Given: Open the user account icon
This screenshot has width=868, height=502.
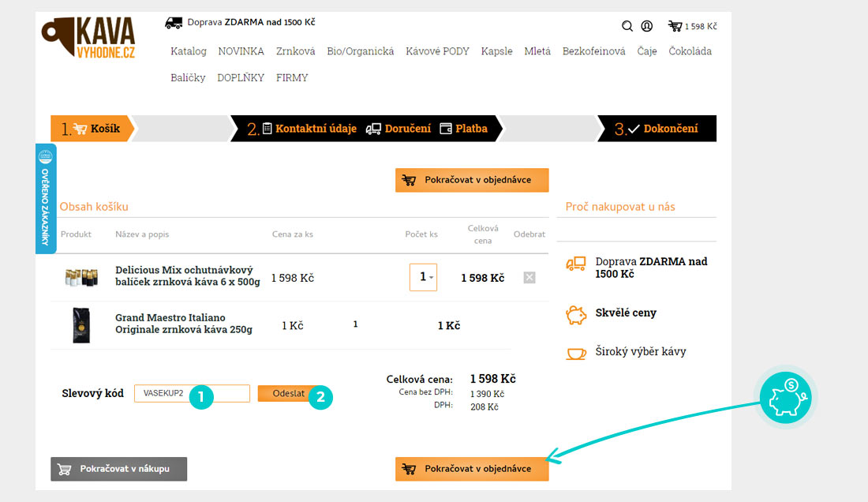Looking at the screenshot, I should pos(647,26).
